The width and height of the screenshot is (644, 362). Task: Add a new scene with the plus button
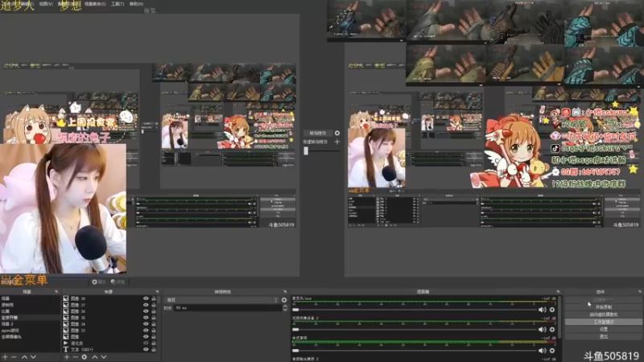pyautogui.click(x=5, y=357)
